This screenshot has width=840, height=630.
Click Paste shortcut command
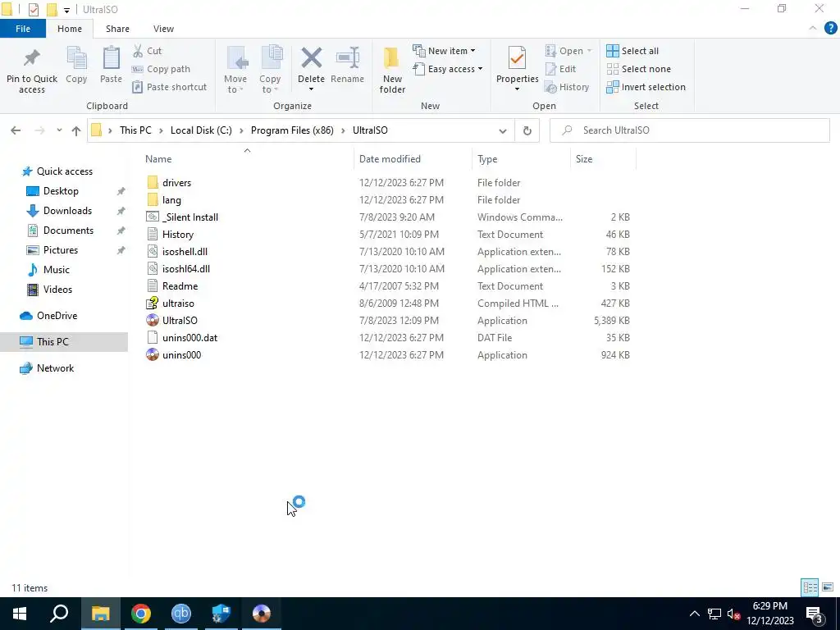(169, 87)
